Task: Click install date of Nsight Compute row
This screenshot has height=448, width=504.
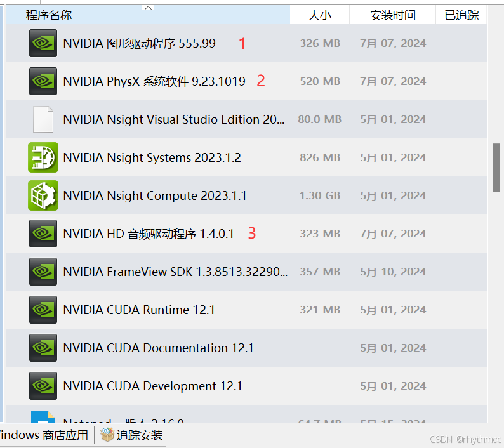Action: (393, 195)
